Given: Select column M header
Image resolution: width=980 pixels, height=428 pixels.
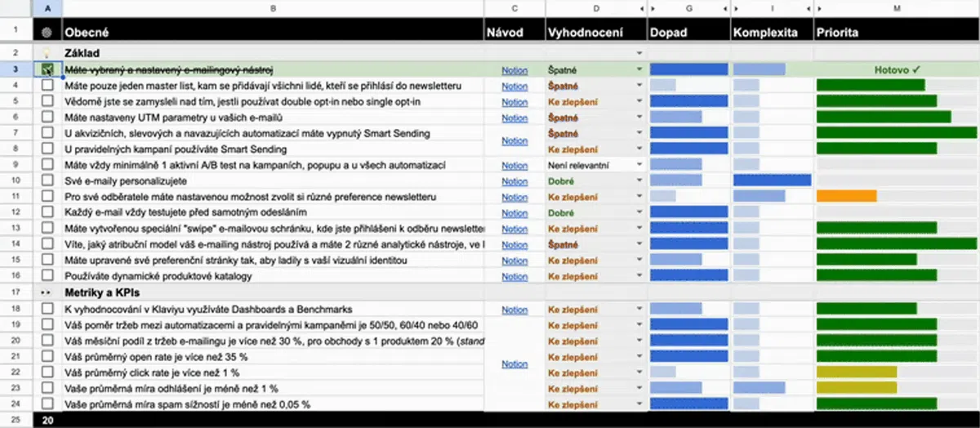Looking at the screenshot, I should click(x=897, y=7).
